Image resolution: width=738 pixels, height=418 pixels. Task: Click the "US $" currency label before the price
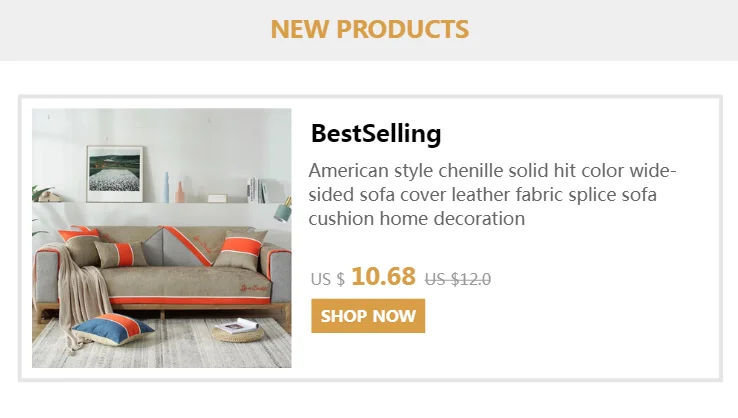(327, 279)
